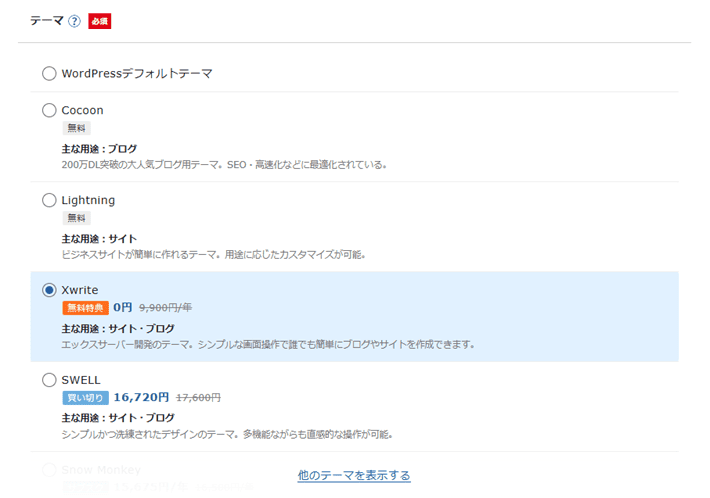Pick the Xwrite theme radio button
The width and height of the screenshot is (710, 498).
pyautogui.click(x=49, y=290)
